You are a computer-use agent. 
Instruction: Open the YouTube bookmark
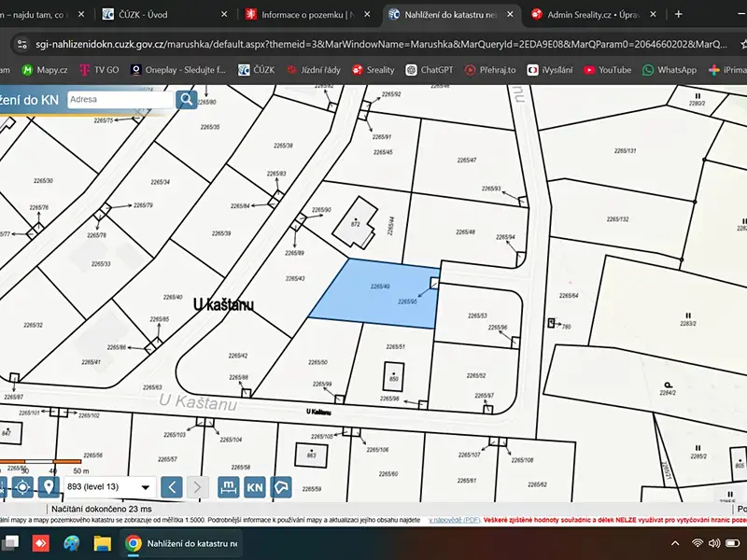[608, 70]
